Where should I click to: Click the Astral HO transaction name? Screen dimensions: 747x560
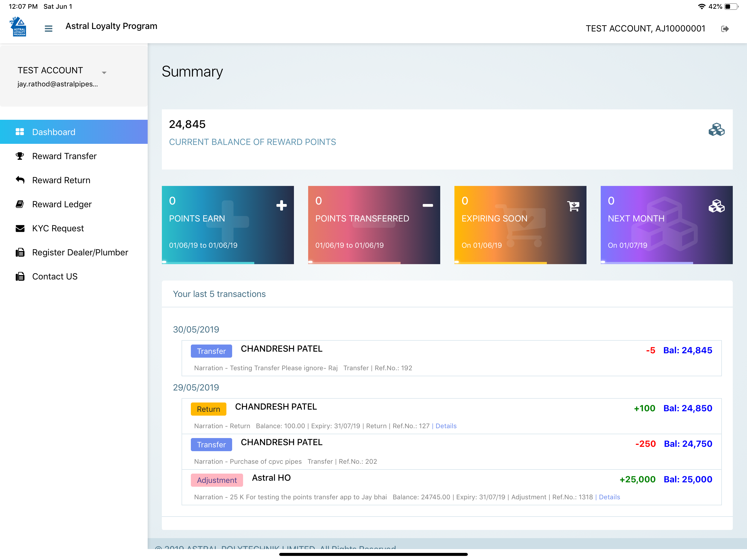(271, 478)
